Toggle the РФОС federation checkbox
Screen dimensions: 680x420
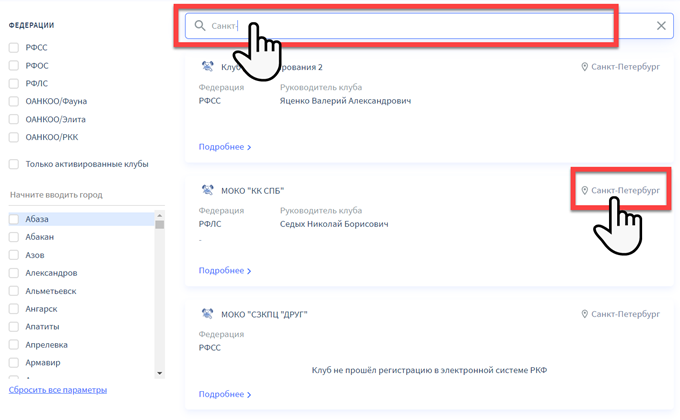click(x=14, y=65)
